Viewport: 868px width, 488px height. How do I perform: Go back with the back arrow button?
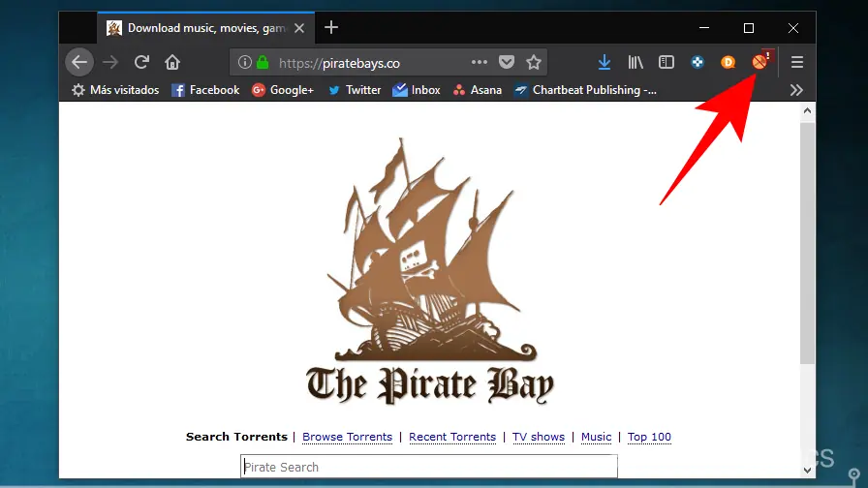[79, 62]
